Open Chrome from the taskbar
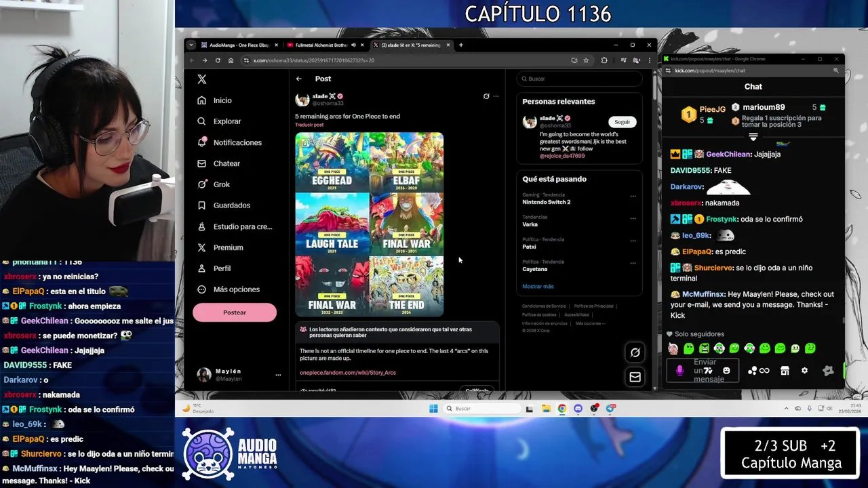Viewport: 868px width, 488px height. (562, 409)
